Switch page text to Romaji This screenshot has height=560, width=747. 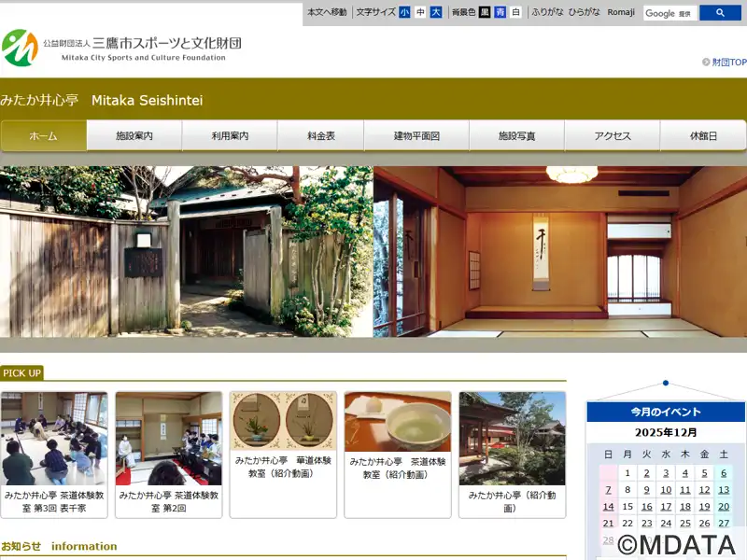621,12
